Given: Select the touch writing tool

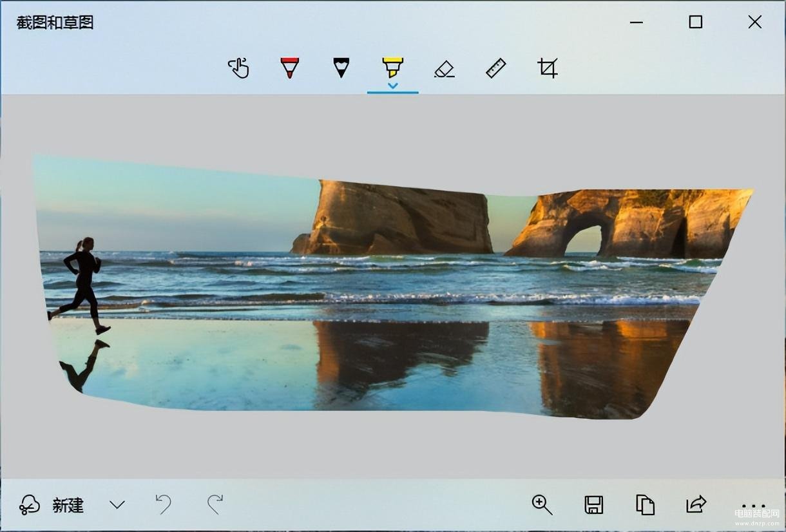Looking at the screenshot, I should (238, 68).
